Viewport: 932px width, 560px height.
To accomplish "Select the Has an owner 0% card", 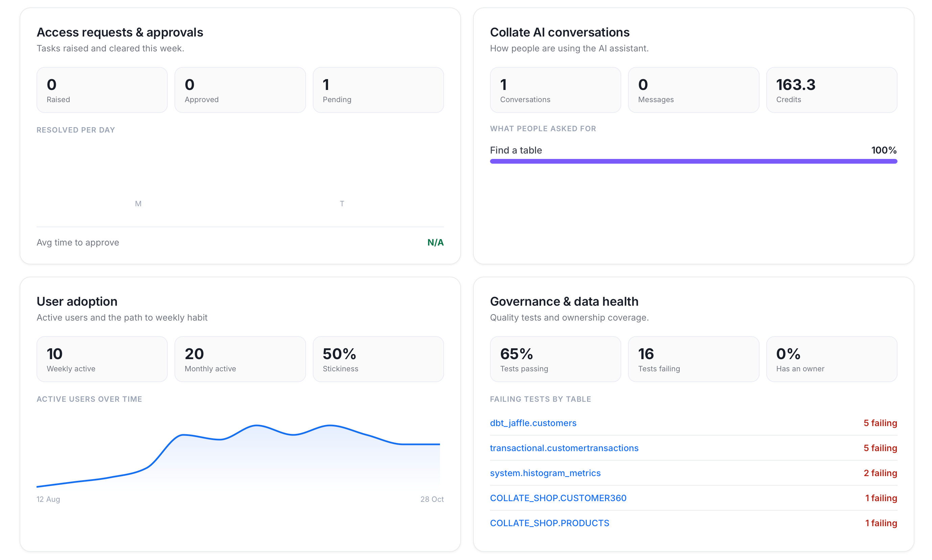I will 832,359.
